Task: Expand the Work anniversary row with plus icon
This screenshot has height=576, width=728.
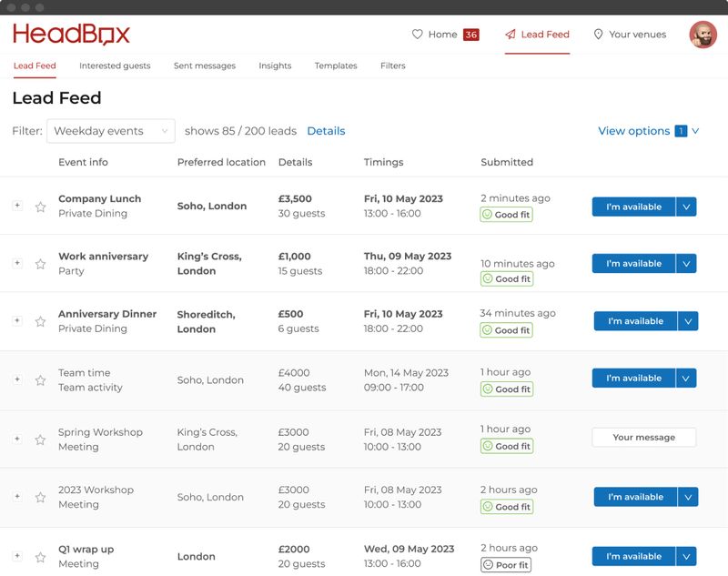Action: click(16, 264)
